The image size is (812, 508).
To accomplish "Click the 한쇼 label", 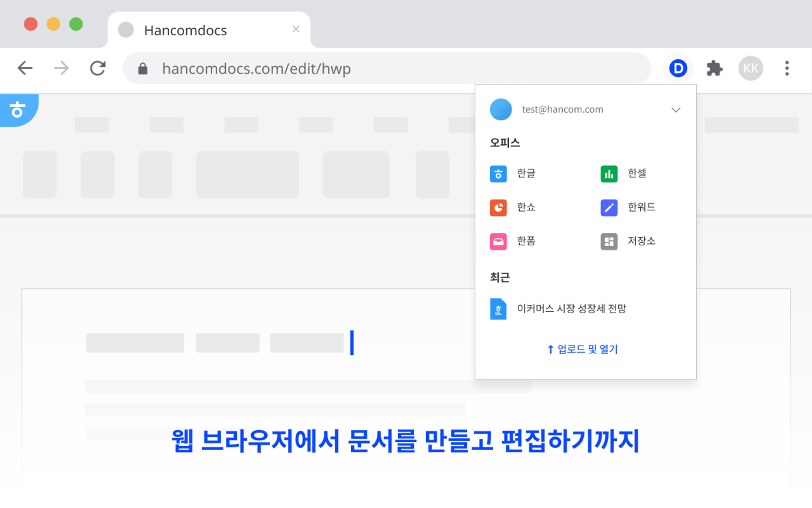I will 526,207.
